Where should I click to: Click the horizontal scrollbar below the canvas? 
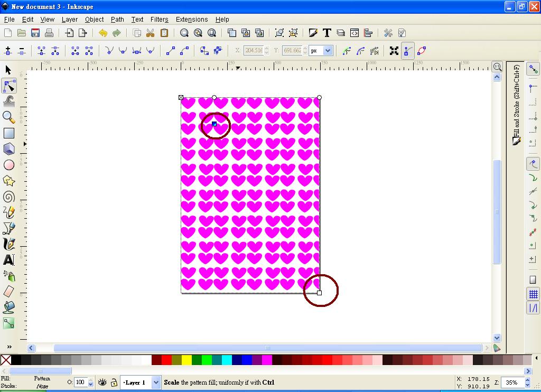(267, 348)
